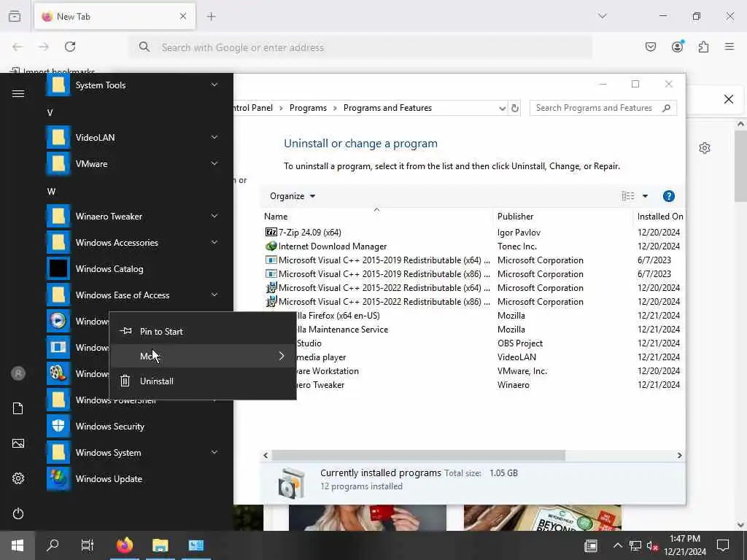The image size is (747, 560).
Task: Open Programs and Features help icon
Action: tap(668, 196)
